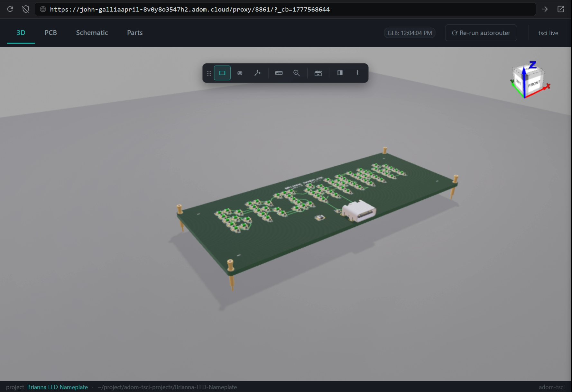
Task: Activate the ruler measure tool
Action: [279, 73]
